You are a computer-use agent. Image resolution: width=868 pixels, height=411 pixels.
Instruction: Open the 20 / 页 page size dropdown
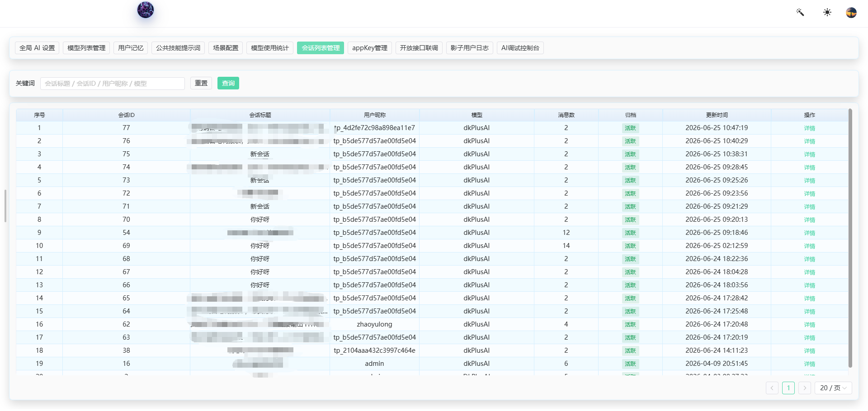click(833, 388)
